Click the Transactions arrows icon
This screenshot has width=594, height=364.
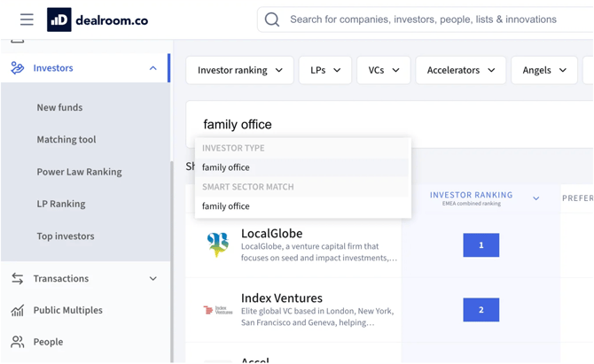[x=18, y=278]
